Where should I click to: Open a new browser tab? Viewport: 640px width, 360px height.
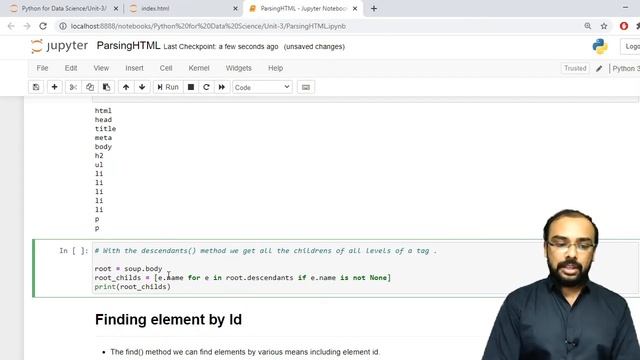click(x=374, y=9)
